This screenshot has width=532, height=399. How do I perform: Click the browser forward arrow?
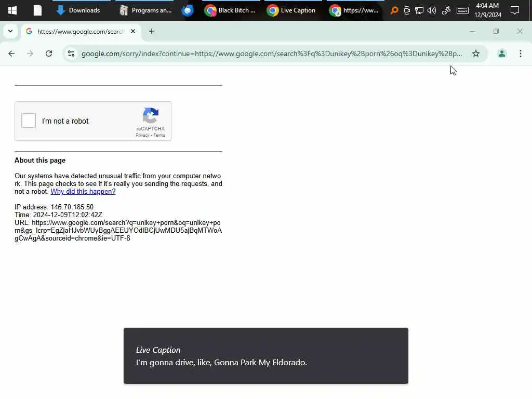click(x=30, y=54)
